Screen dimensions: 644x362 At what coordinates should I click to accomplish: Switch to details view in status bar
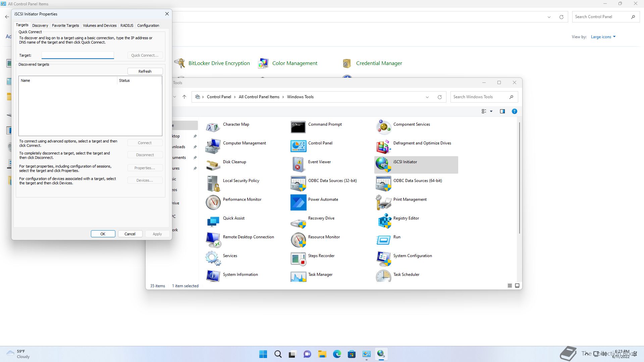(509, 286)
